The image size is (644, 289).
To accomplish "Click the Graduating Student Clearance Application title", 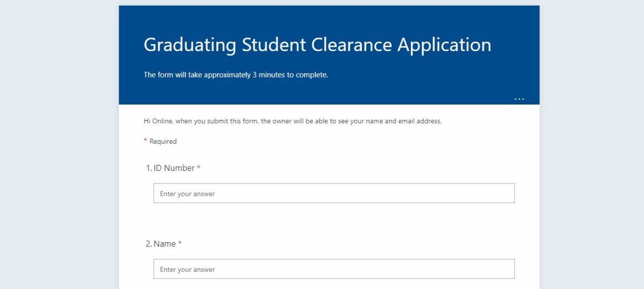I will [317, 45].
